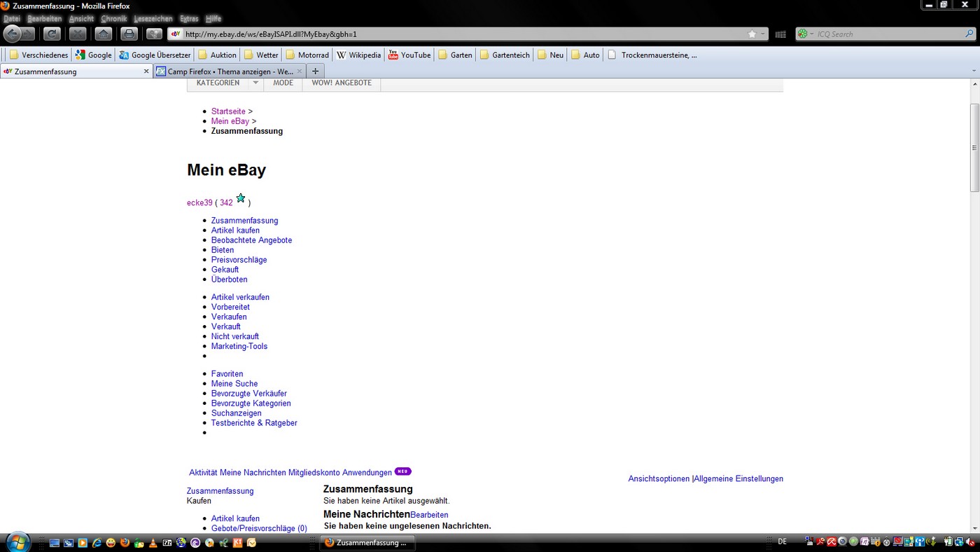
Task: Open the Garten bookmark folder
Action: (x=455, y=55)
